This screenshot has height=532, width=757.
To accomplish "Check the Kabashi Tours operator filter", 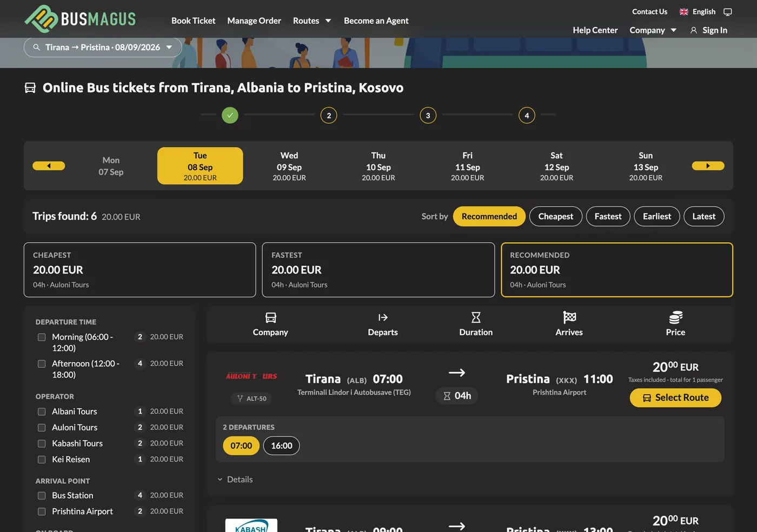I will click(42, 444).
